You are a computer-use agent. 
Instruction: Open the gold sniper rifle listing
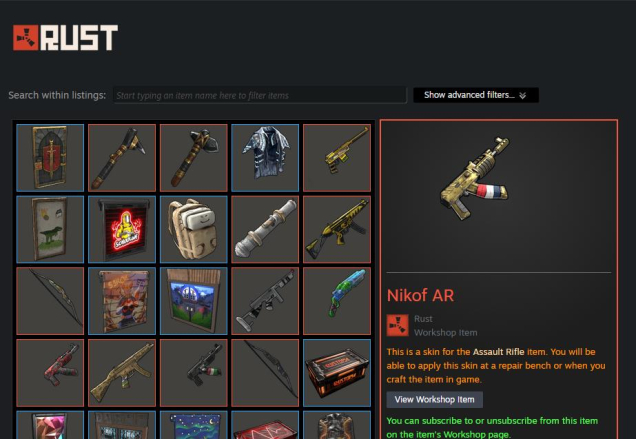[x=337, y=158]
